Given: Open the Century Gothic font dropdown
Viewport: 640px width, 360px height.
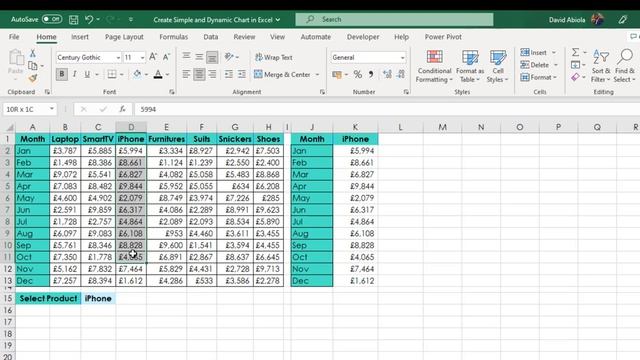Looking at the screenshot, I should tap(118, 58).
